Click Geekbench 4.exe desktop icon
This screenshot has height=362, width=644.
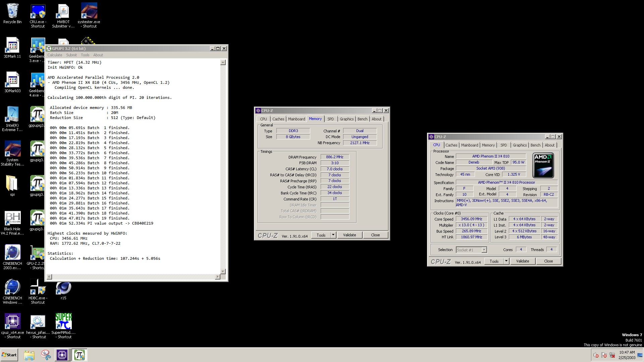tap(37, 85)
